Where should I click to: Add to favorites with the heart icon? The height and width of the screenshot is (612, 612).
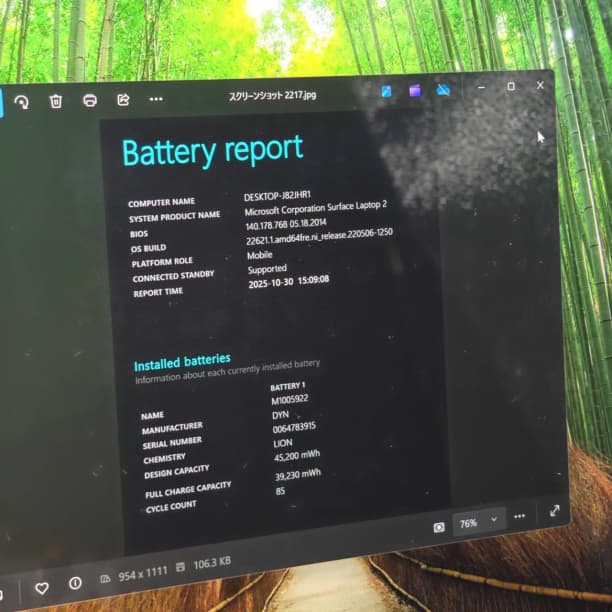42,588
